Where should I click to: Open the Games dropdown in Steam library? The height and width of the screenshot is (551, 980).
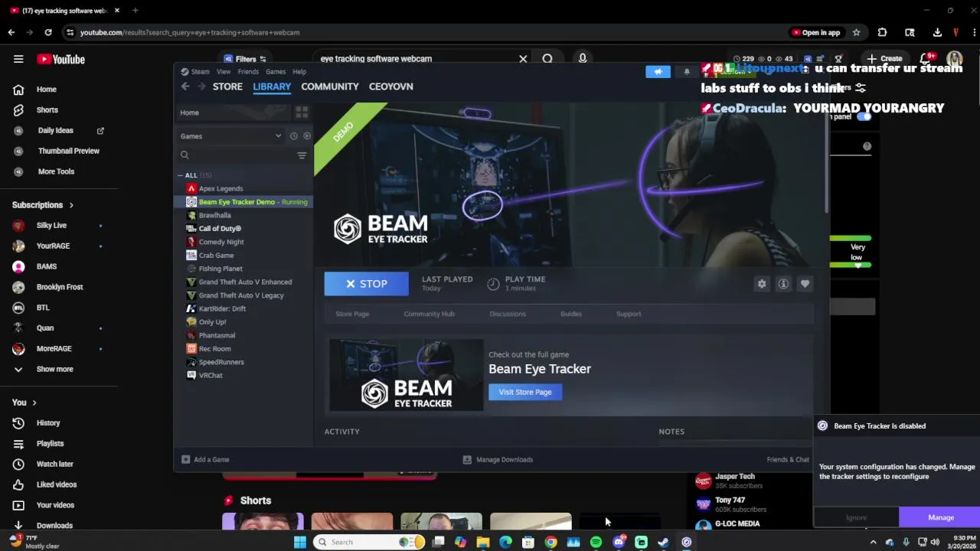pos(231,136)
